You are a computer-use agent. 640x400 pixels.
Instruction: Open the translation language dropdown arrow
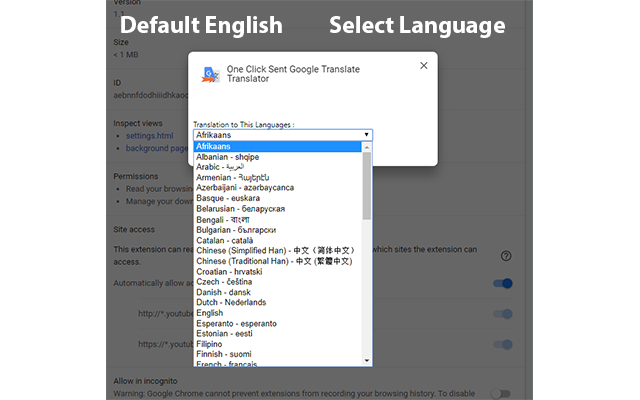(x=367, y=134)
